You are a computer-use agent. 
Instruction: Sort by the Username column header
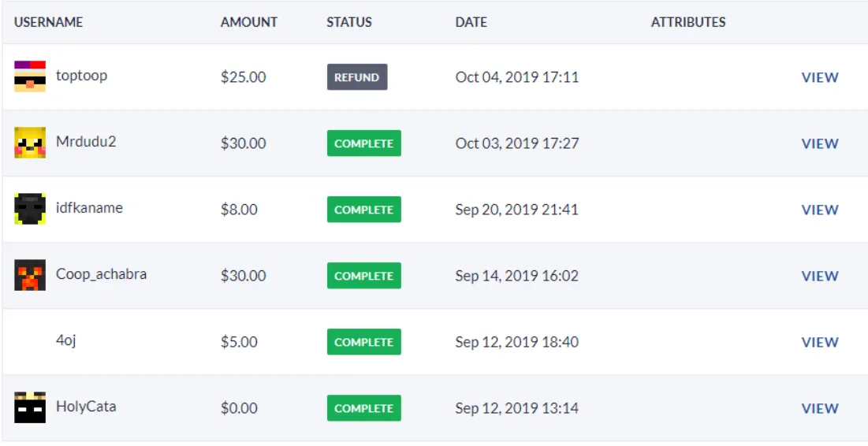pos(48,22)
